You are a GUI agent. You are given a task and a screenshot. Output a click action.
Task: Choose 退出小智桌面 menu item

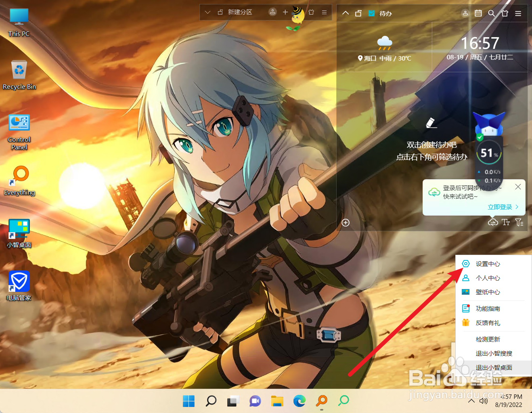(493, 367)
